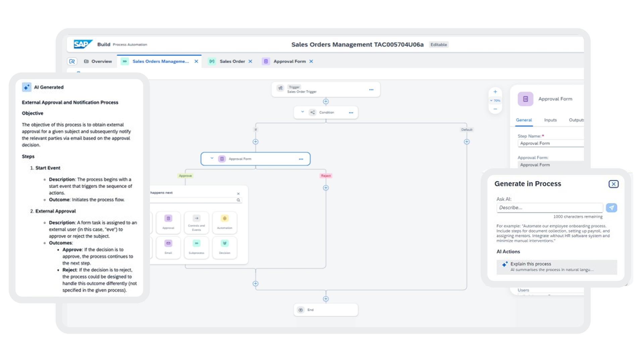Open the Outputs properties tab
Screen dimensions: 644x362
pyautogui.click(x=576, y=120)
